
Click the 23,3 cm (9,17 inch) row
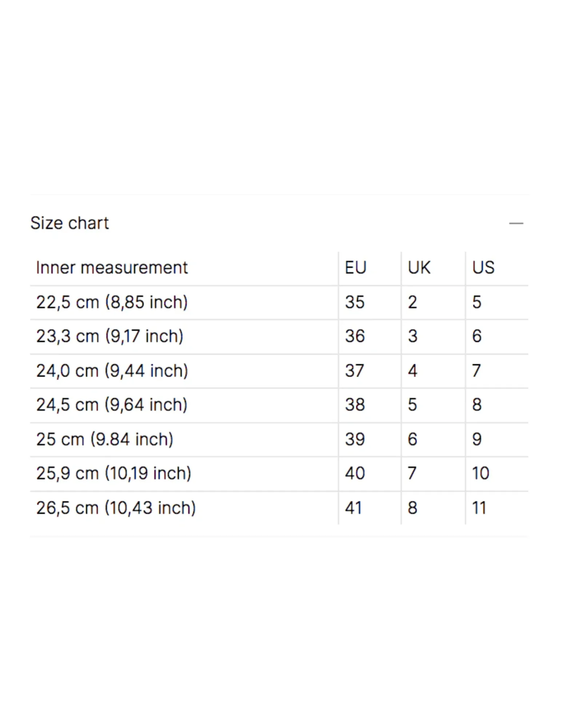tap(279, 337)
